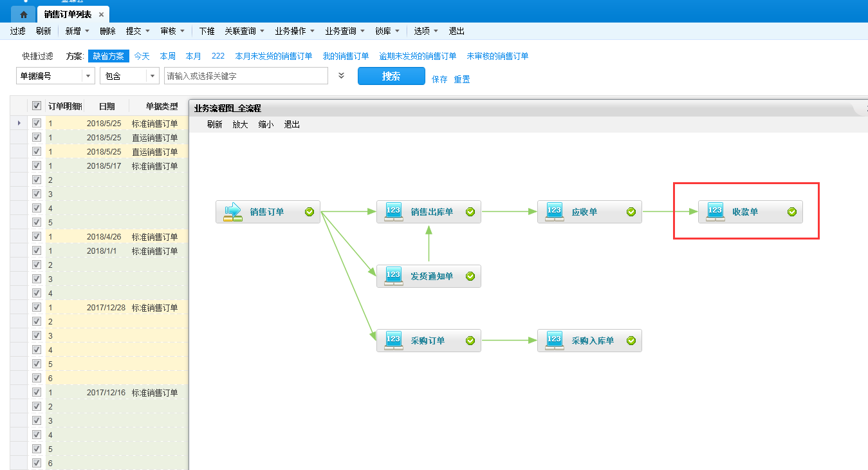This screenshot has height=470, width=868.
Task: Select the 采购订单 flowchart node
Action: [429, 341]
